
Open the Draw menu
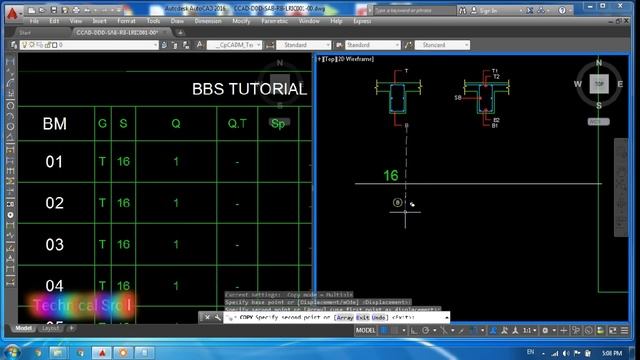177,21
